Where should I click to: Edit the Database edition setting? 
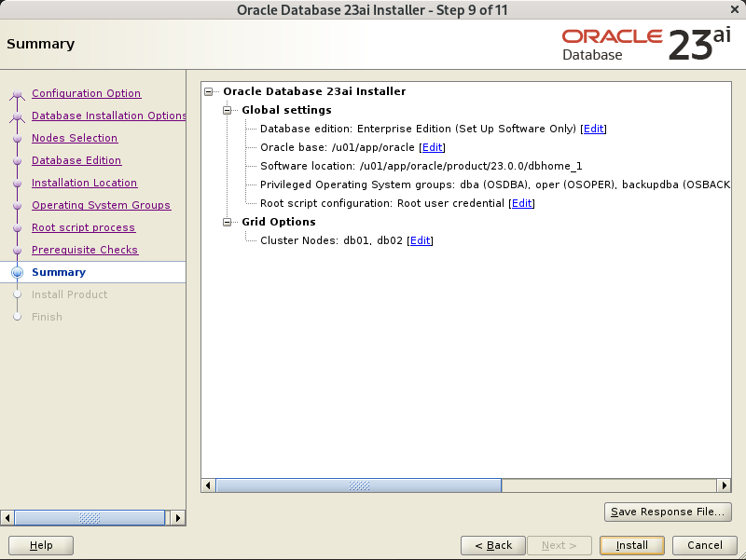coord(594,129)
